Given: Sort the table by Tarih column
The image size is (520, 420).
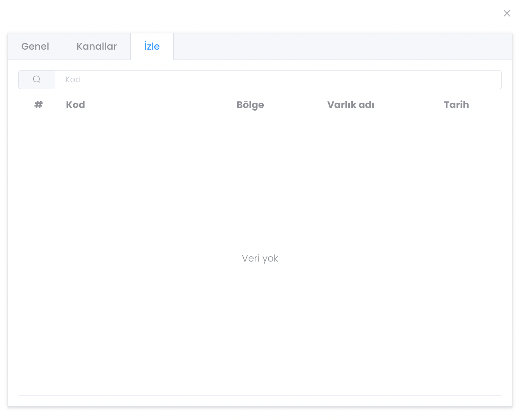Looking at the screenshot, I should (456, 105).
